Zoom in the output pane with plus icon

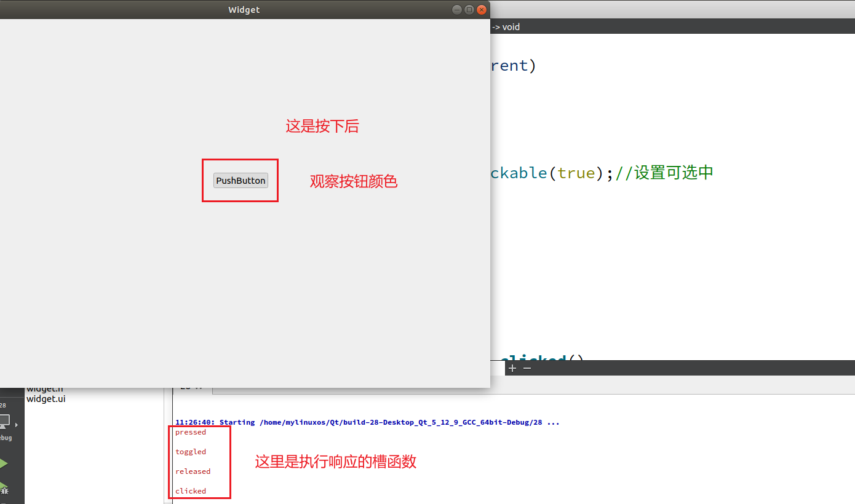(x=512, y=368)
